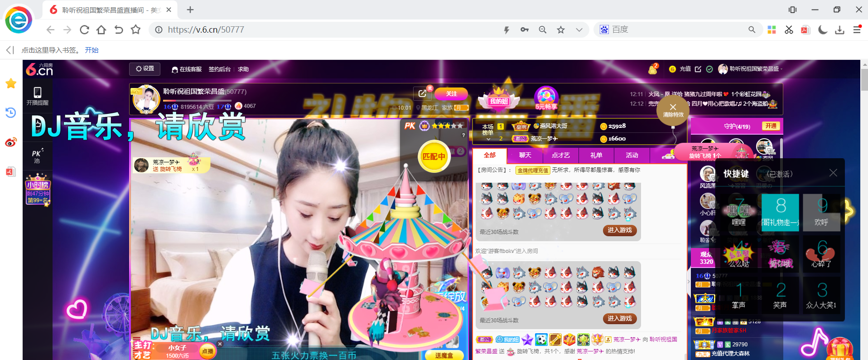Select shortcut 1 掌声 sound

coord(739,295)
